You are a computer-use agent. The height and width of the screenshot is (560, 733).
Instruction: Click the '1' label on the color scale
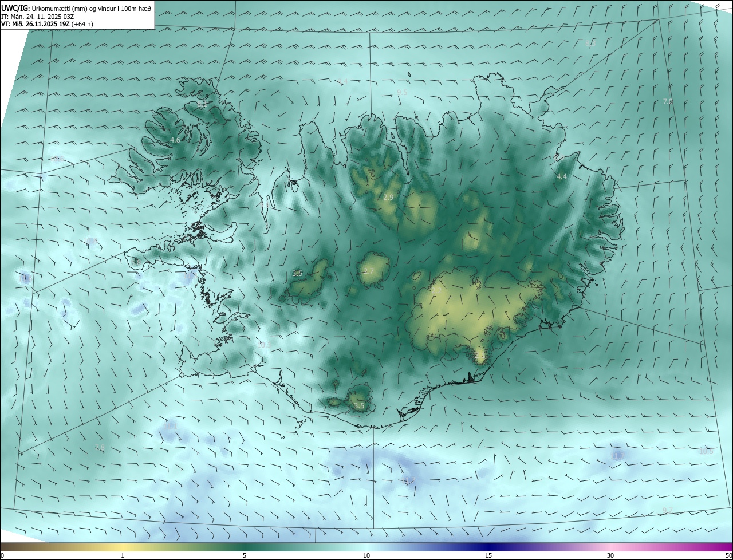click(123, 555)
